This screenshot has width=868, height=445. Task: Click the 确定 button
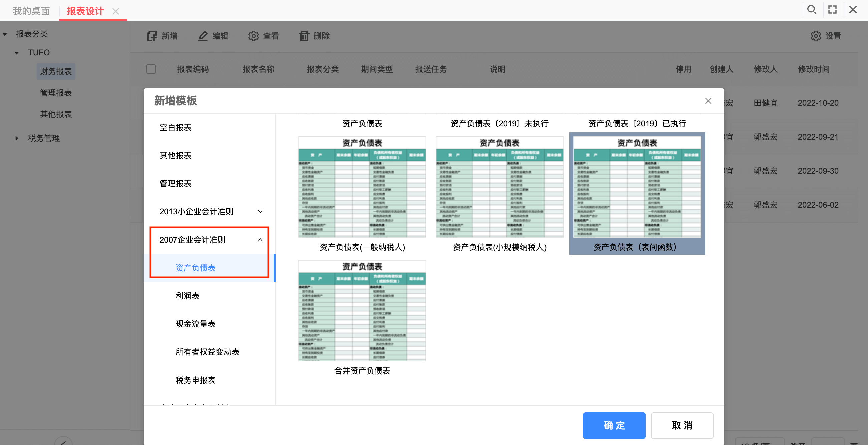pos(614,425)
